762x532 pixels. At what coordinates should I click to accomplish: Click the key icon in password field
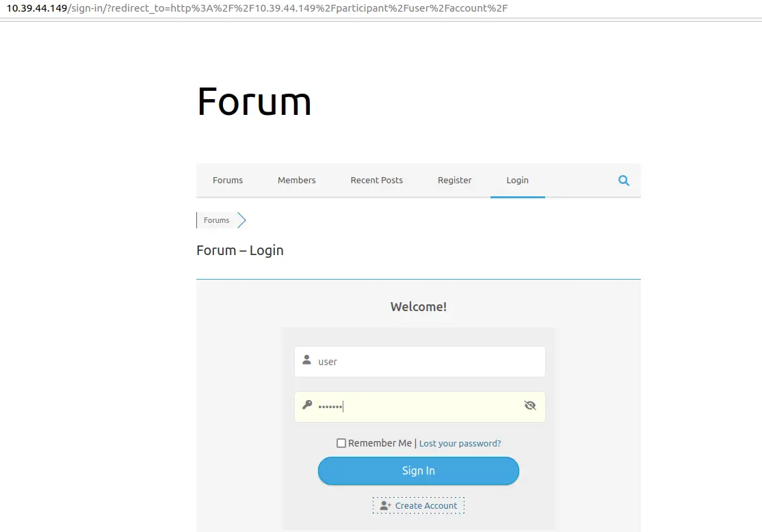click(x=307, y=404)
